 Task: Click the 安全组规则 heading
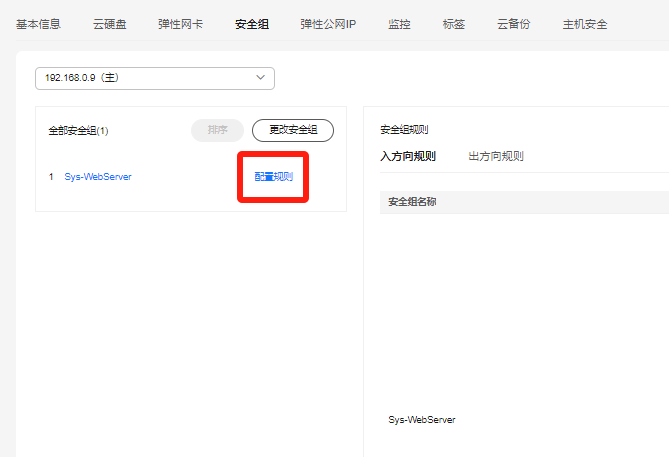404,130
